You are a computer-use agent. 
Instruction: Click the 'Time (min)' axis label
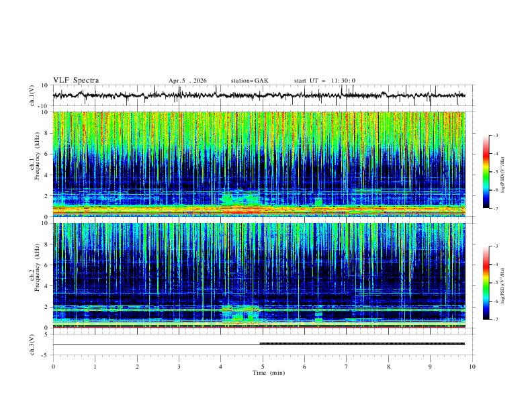pyautogui.click(x=269, y=373)
